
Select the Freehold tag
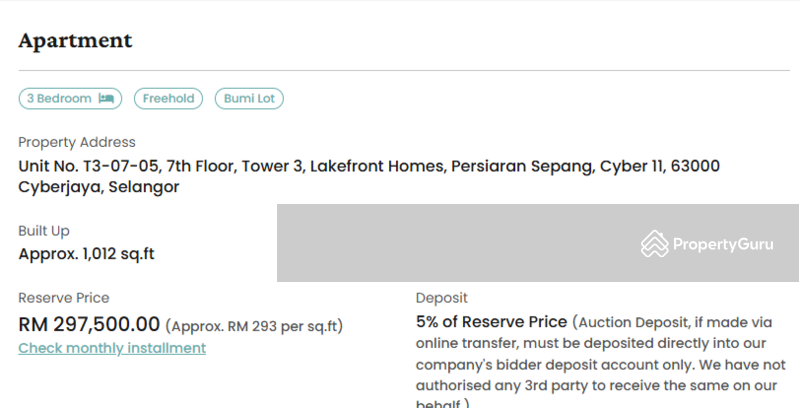[168, 98]
